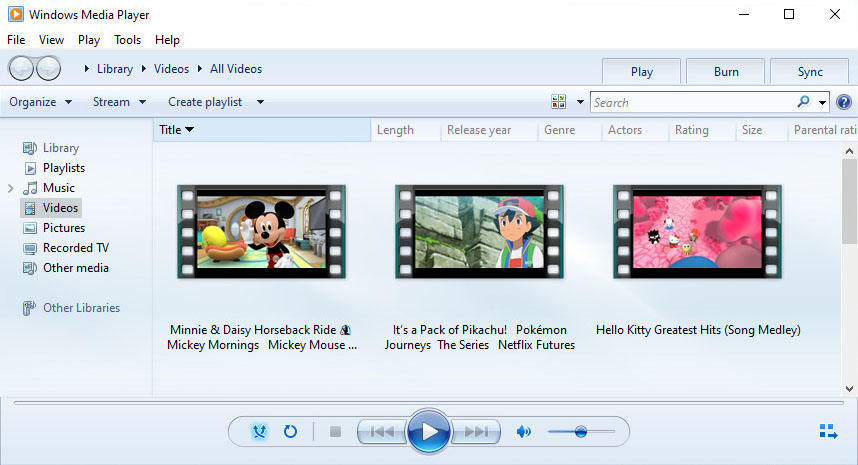Screen dimensions: 858x465
Task: Select the Pokémon Journeys video thumbnail
Action: click(479, 231)
